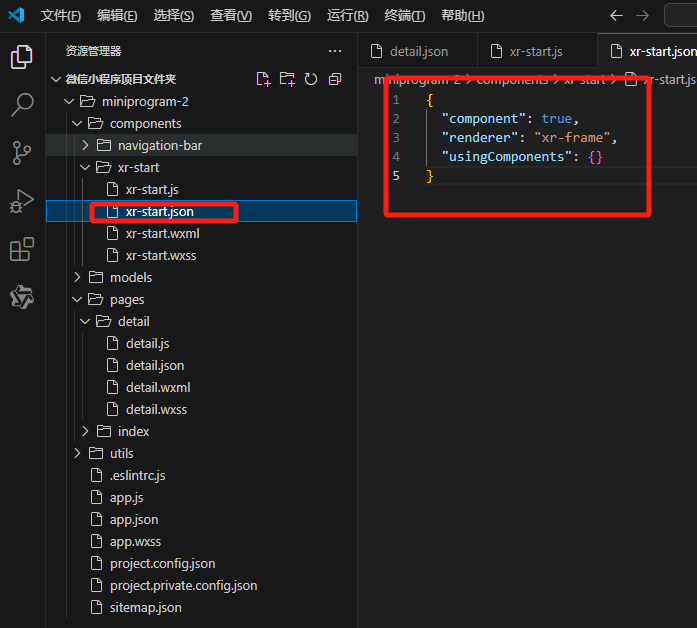
Task: Click the 资源管理器 panel title
Action: (x=93, y=51)
